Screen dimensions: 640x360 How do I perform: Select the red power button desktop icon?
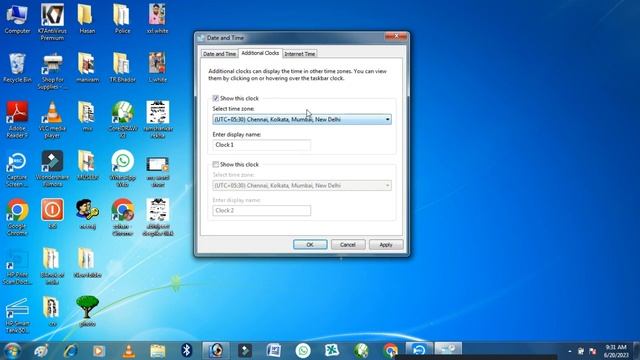(x=52, y=213)
